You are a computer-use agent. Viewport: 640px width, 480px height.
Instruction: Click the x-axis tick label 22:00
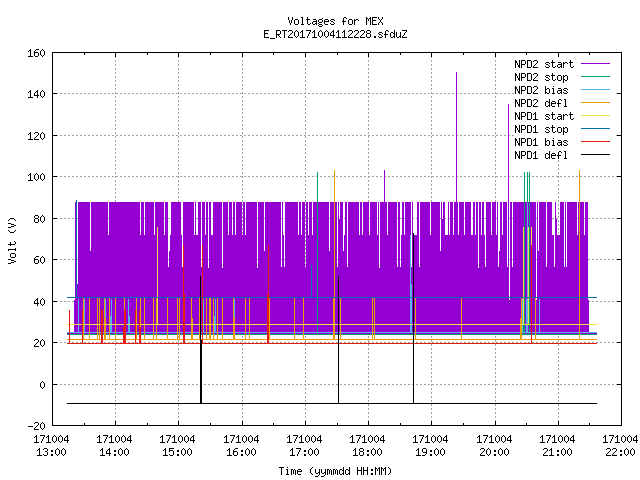click(x=620, y=453)
